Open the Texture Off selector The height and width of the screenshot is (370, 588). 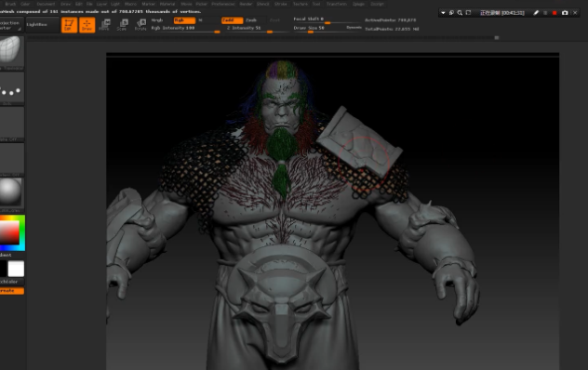click(11, 159)
